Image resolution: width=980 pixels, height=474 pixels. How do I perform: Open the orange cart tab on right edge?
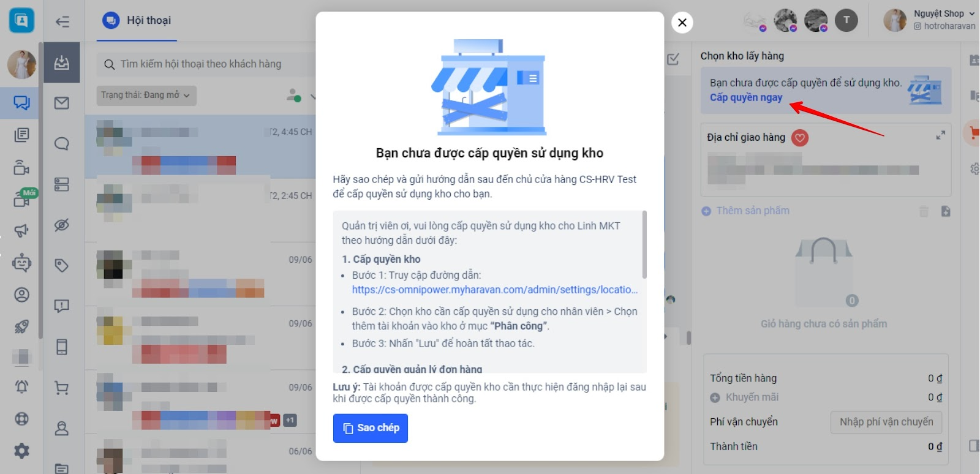973,132
